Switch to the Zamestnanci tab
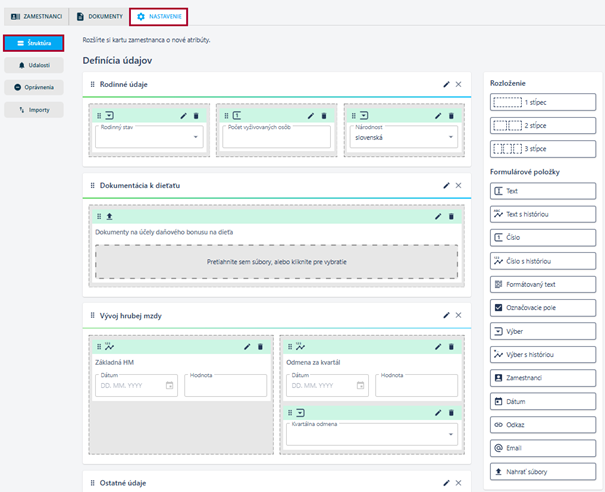 pos(37,17)
